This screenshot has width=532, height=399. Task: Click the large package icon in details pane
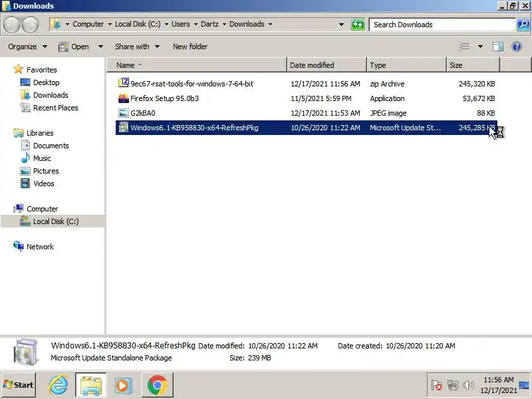25,352
